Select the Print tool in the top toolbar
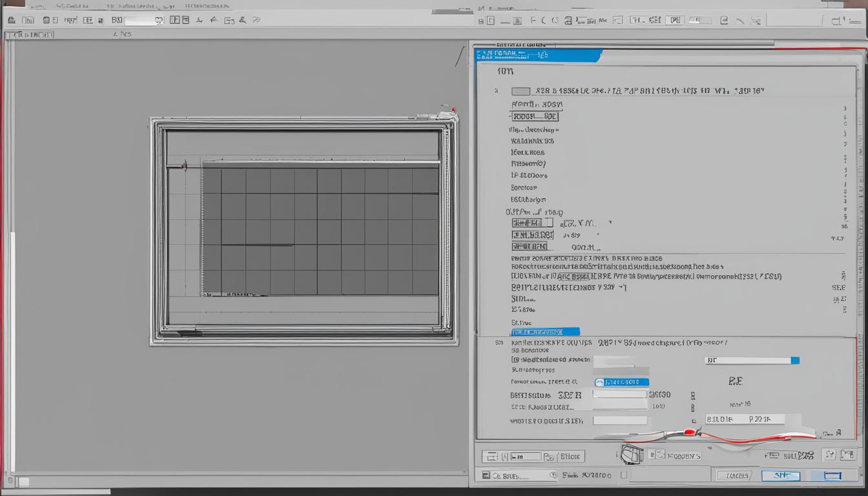The height and width of the screenshot is (496, 868). 11,20
